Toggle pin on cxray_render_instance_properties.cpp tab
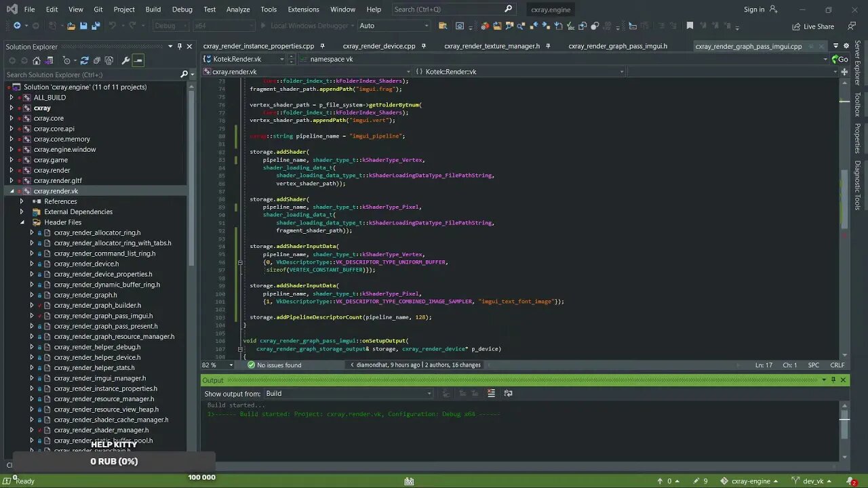This screenshot has height=488, width=868. pyautogui.click(x=322, y=46)
